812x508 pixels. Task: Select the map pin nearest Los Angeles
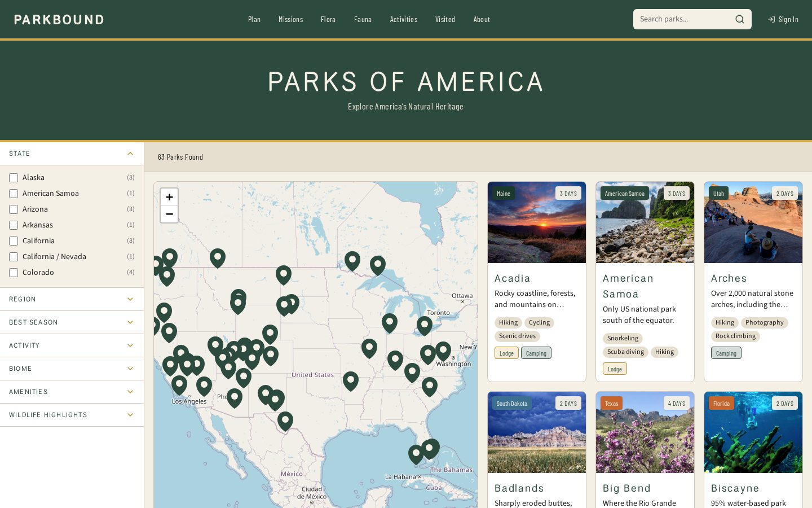pyautogui.click(x=179, y=384)
